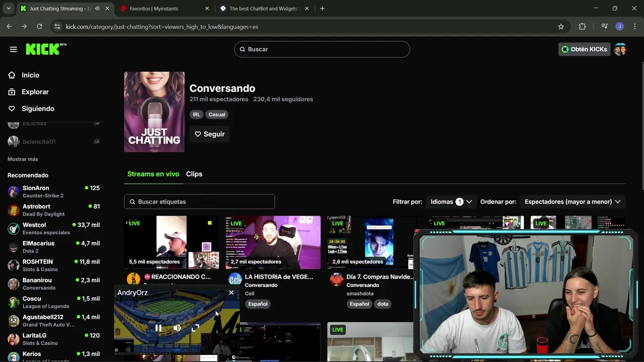Open the user profile avatar
The height and width of the screenshot is (362, 644).
[620, 49]
